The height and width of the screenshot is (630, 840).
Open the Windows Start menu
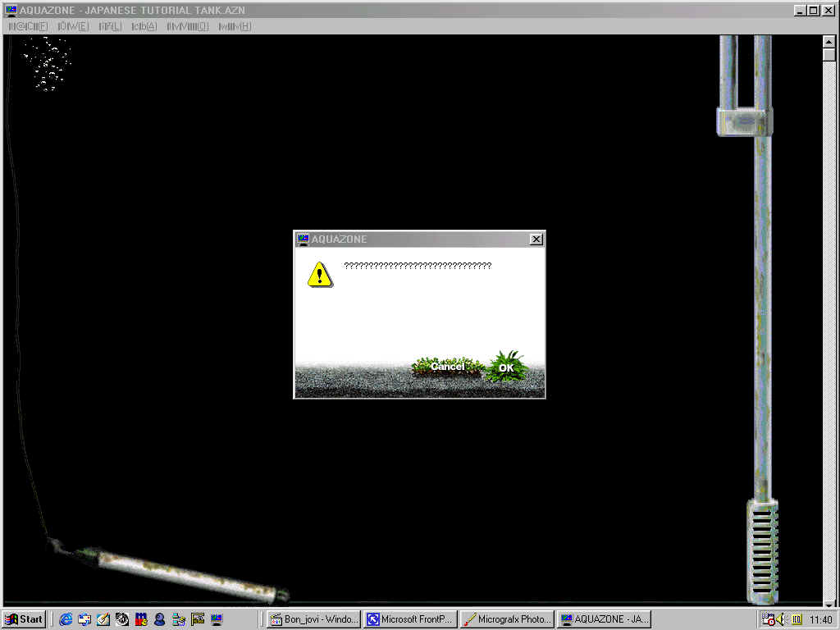[24, 619]
